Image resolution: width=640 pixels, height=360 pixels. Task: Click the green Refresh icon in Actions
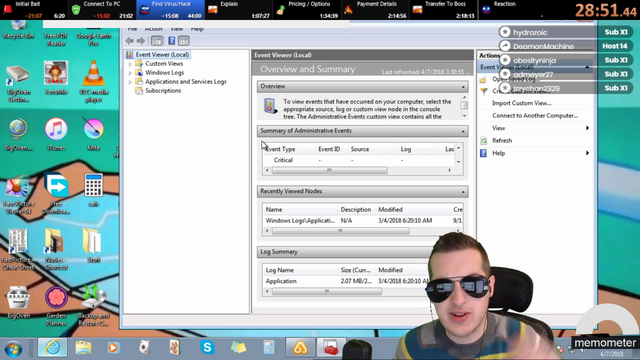484,141
